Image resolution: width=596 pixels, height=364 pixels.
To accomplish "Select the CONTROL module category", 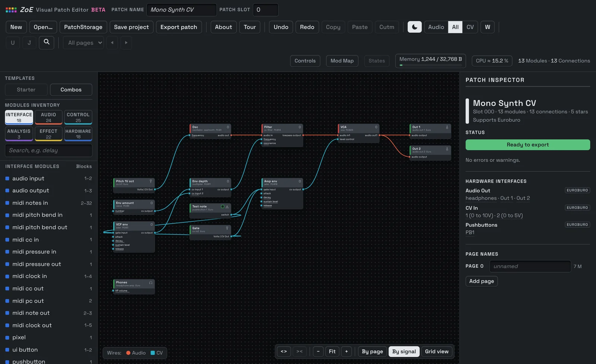I will (78, 117).
